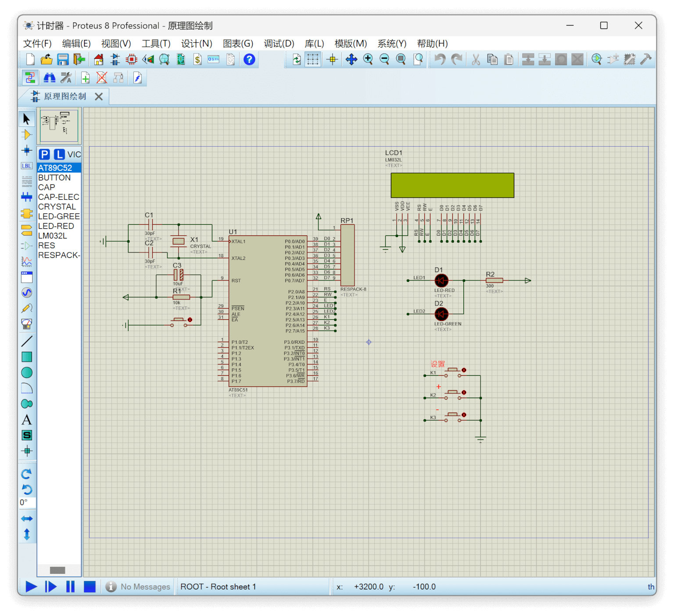Copy selection to clipboard
This screenshot has height=616, width=674.
(492, 59)
